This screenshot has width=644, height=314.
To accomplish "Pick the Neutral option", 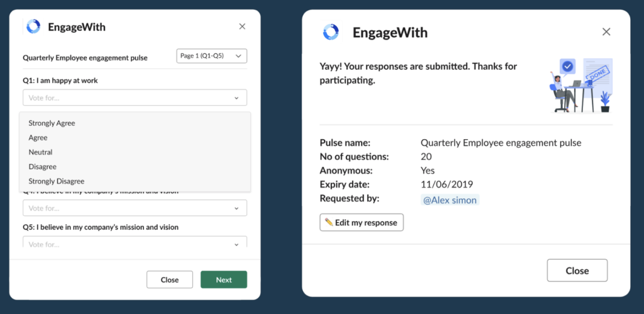I will 40,152.
